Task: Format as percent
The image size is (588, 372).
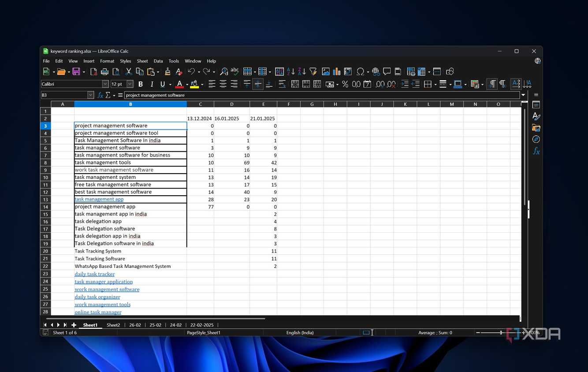Action: tap(345, 84)
